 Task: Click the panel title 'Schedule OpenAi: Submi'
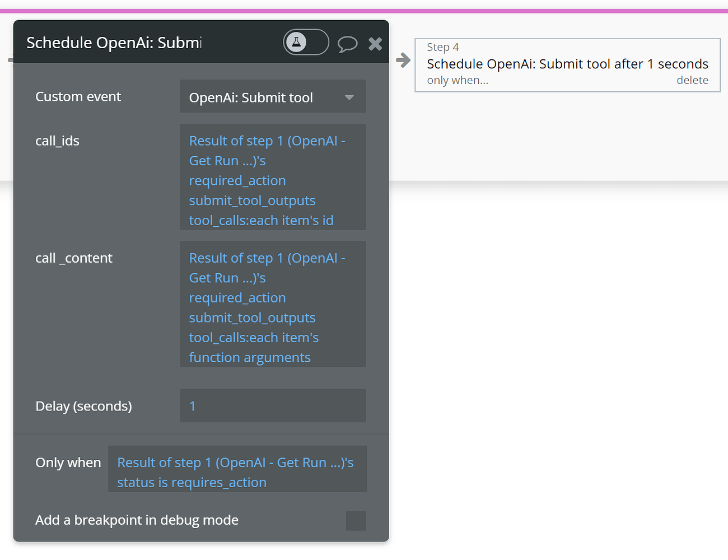pos(114,43)
